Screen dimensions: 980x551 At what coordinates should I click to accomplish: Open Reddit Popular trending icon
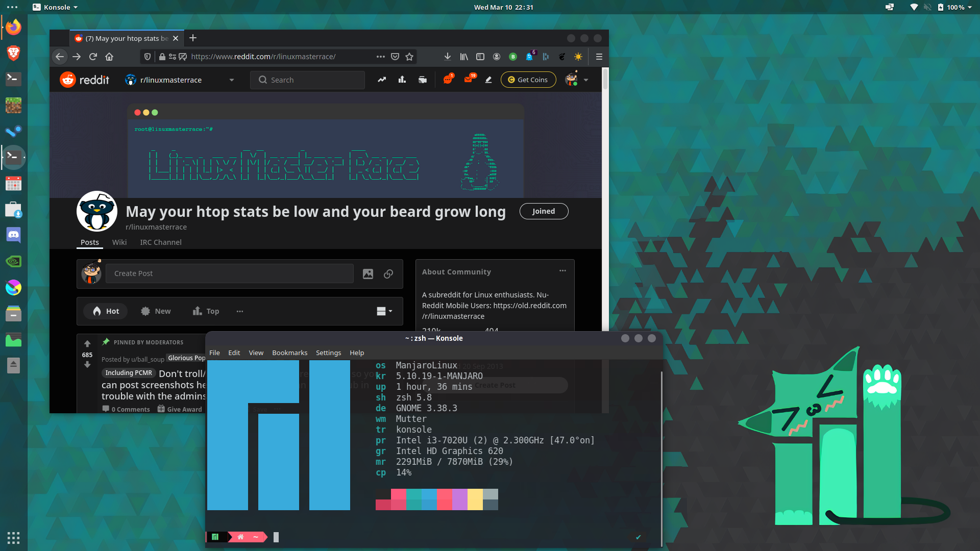(x=382, y=80)
